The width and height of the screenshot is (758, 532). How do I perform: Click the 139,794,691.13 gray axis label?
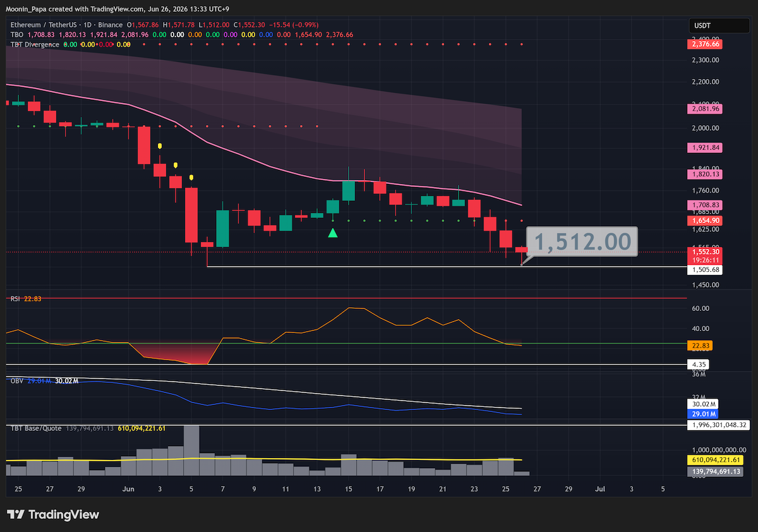pyautogui.click(x=716, y=471)
